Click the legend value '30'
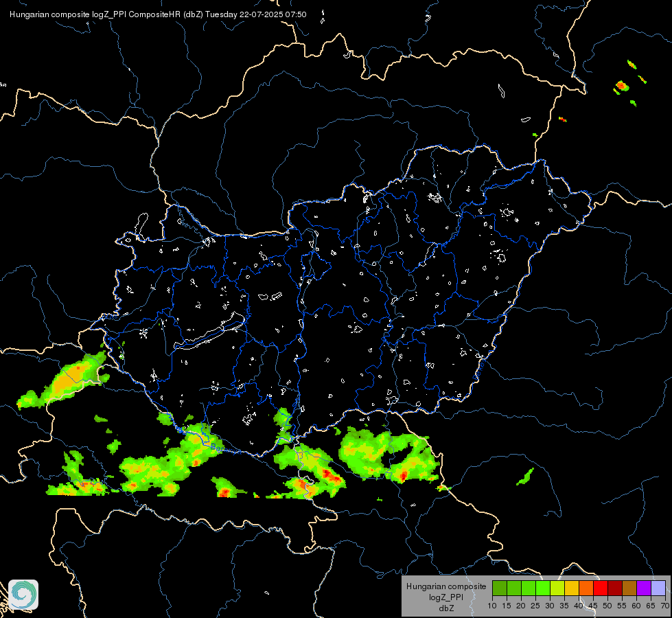672x618 pixels. [x=550, y=606]
